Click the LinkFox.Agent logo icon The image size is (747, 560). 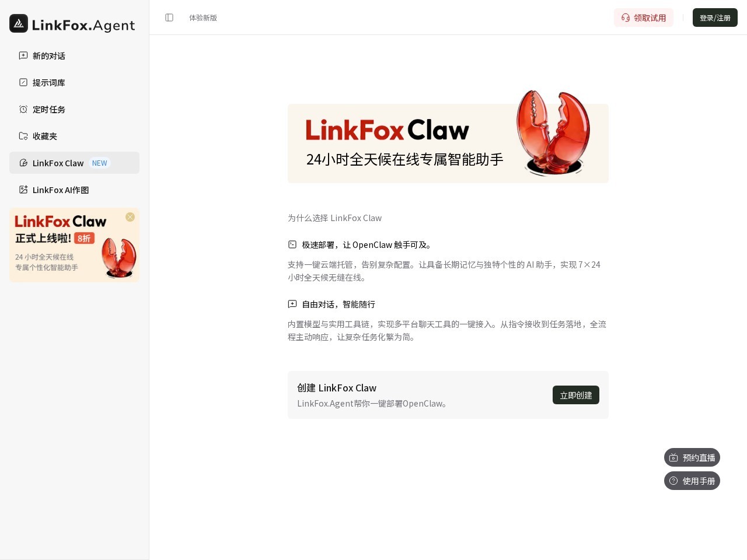(x=19, y=23)
